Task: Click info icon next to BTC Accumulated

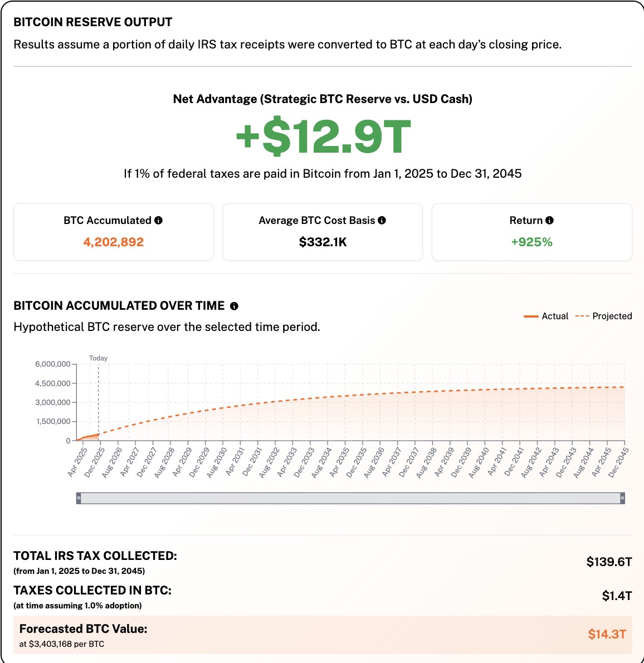Action: (x=159, y=220)
